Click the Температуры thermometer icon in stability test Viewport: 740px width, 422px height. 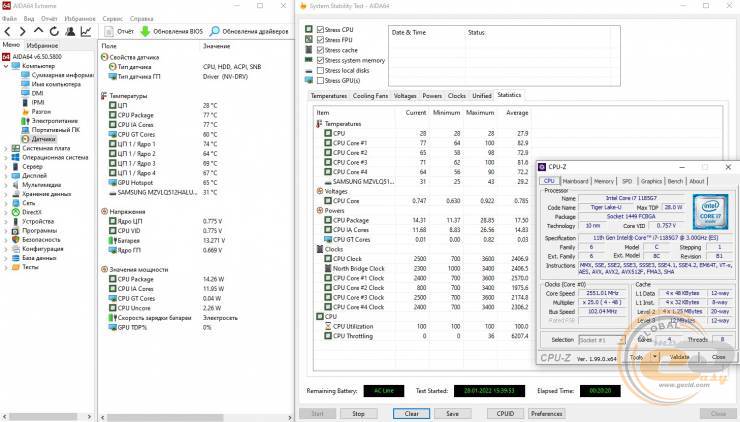(x=320, y=124)
